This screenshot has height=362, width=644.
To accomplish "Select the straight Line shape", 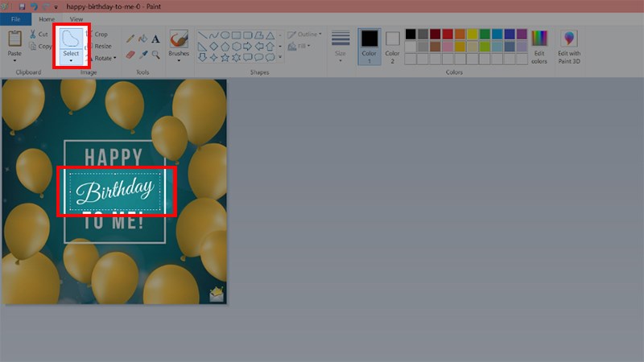I will pos(203,35).
